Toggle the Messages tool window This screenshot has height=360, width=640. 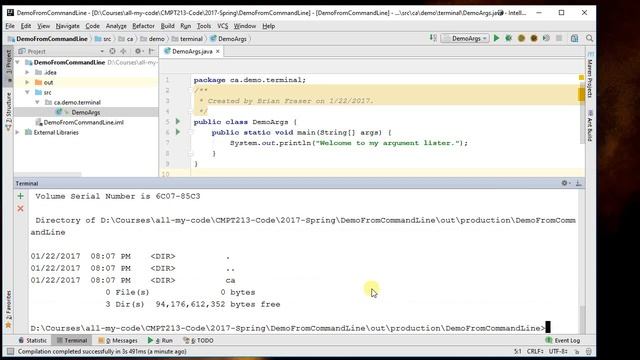118,340
